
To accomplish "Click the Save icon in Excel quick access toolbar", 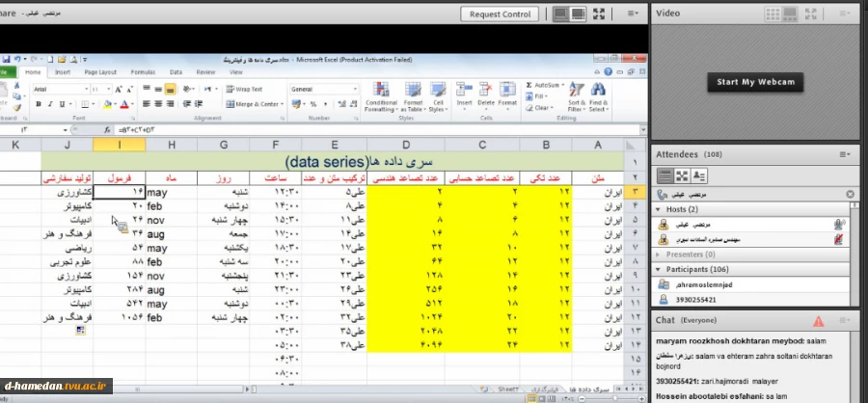I will click(6, 59).
